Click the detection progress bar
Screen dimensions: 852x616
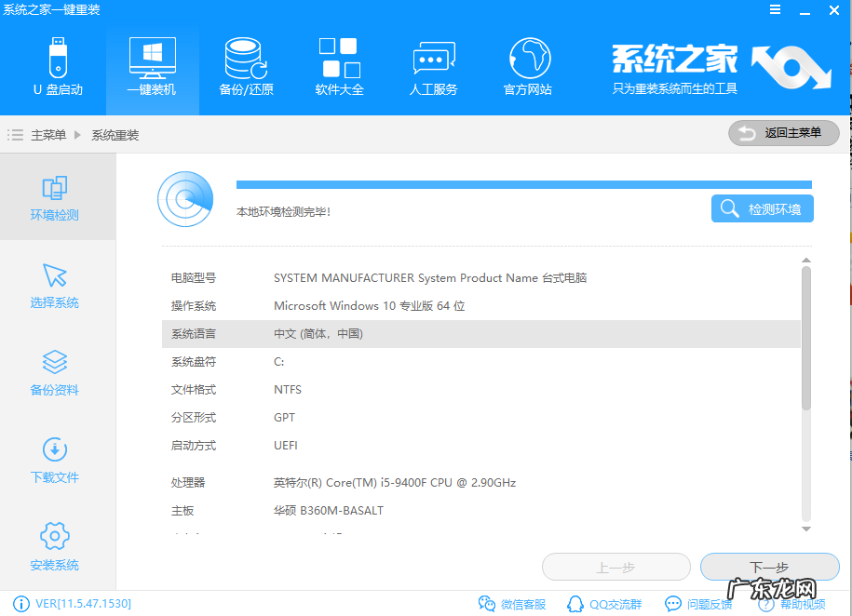[x=521, y=183]
